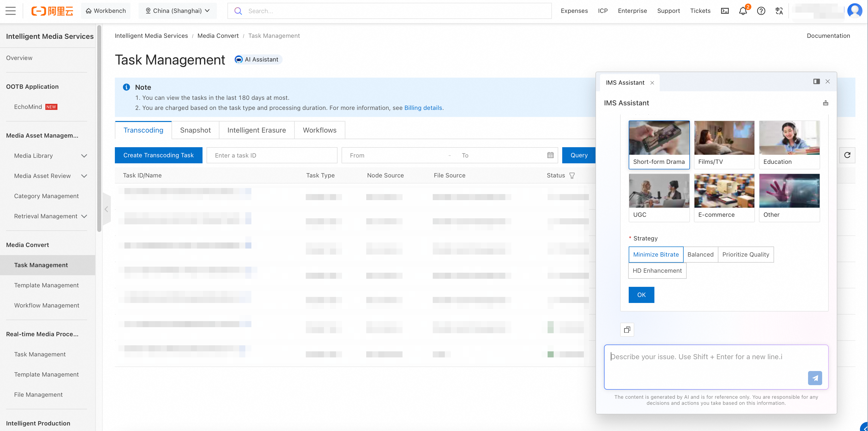Open the notifications bell
This screenshot has height=431, width=868.
[743, 11]
